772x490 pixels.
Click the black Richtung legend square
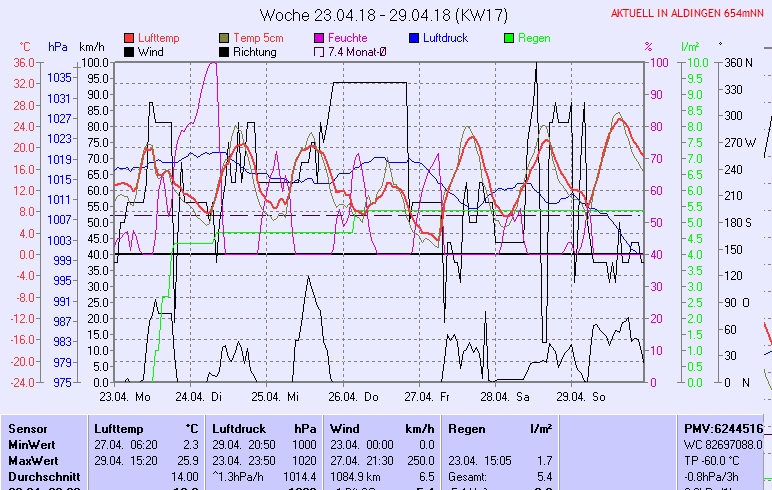[224, 52]
